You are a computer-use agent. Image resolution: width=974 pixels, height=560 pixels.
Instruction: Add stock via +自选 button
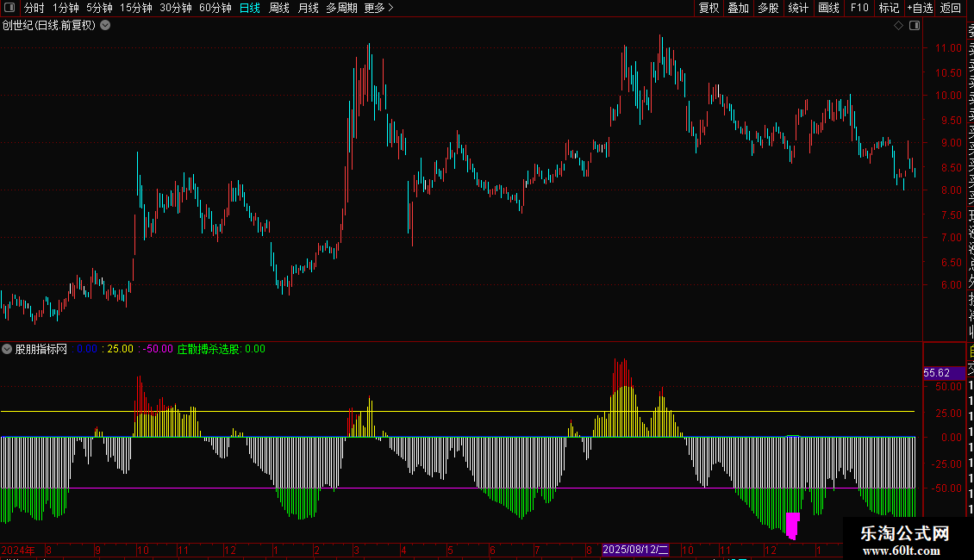click(920, 8)
